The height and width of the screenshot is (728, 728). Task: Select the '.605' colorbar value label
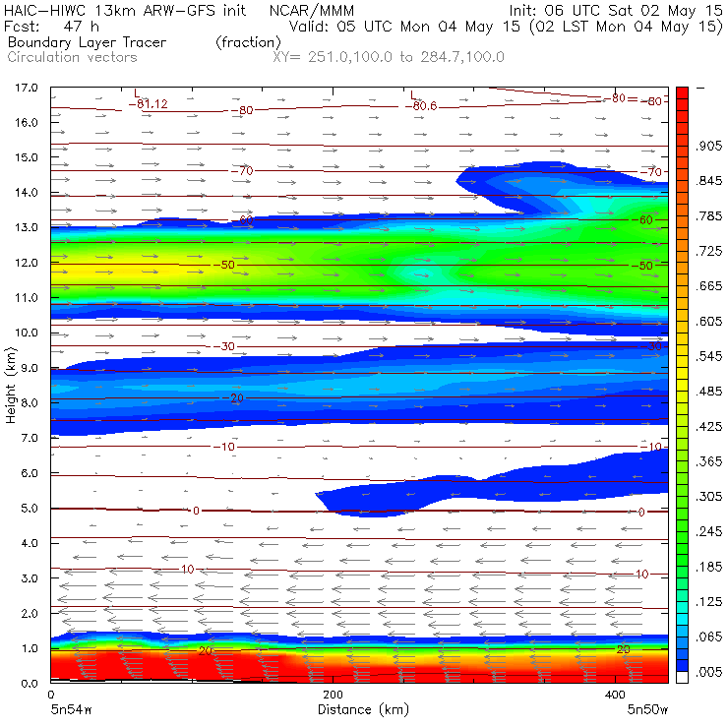tap(709, 322)
